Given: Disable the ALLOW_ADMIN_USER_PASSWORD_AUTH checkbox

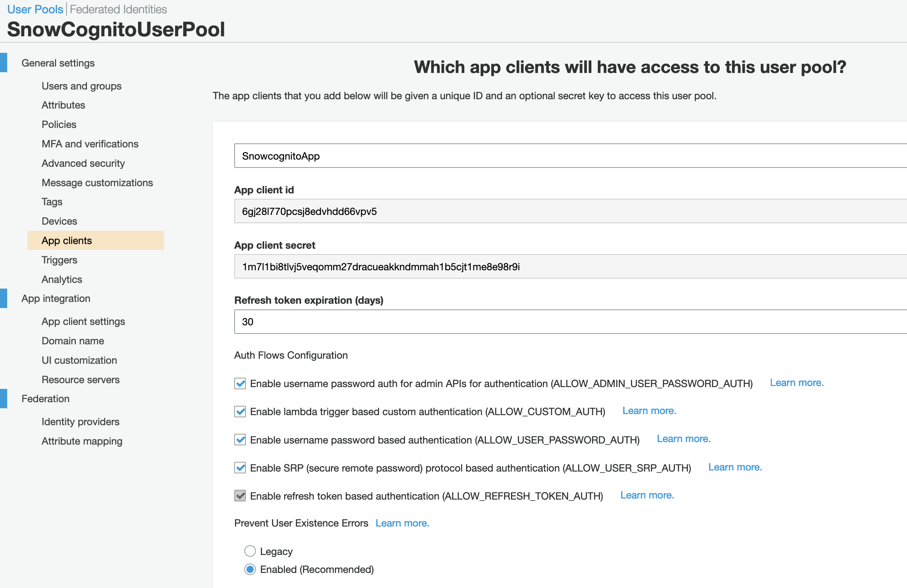Looking at the screenshot, I should [240, 384].
